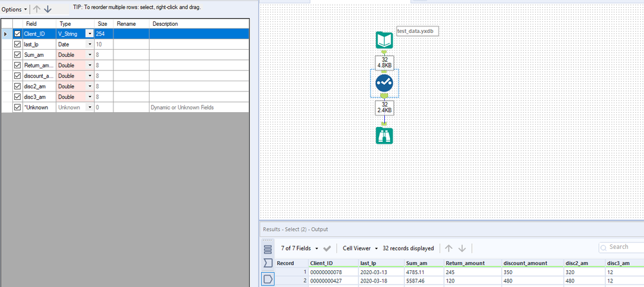Select the Browse tool binoculars icon
This screenshot has width=644, height=287.
click(384, 135)
